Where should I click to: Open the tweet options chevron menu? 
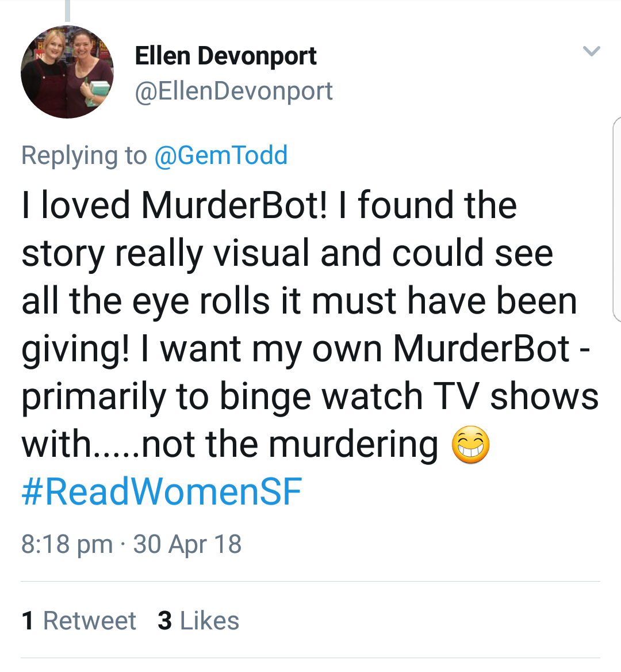click(x=591, y=51)
